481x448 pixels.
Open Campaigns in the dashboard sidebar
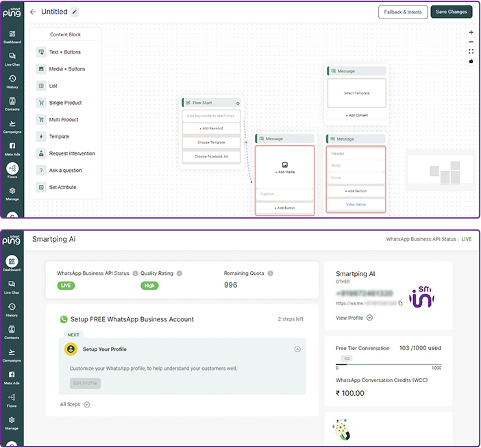point(12,356)
